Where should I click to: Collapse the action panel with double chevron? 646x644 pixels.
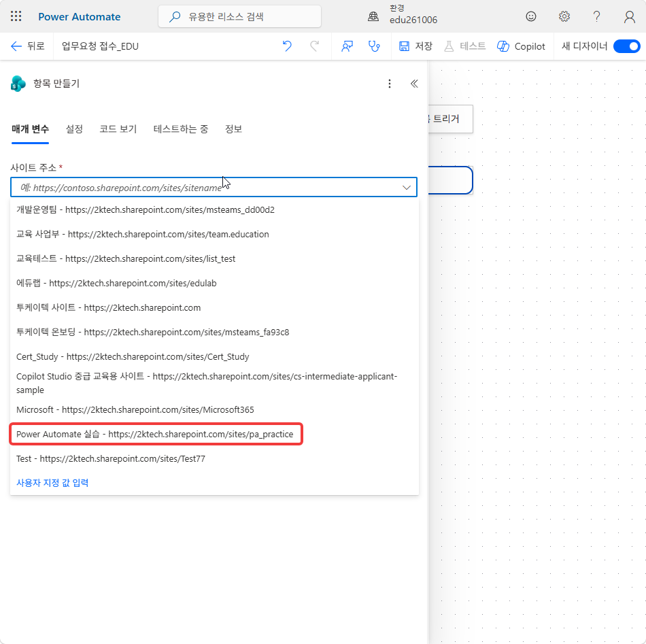414,84
